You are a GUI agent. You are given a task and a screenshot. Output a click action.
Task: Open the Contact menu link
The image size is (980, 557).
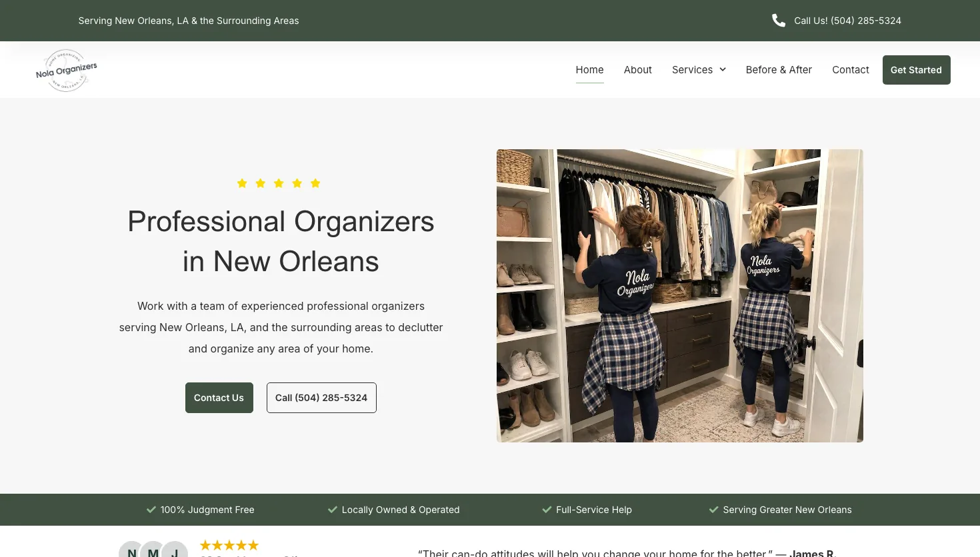(851, 70)
